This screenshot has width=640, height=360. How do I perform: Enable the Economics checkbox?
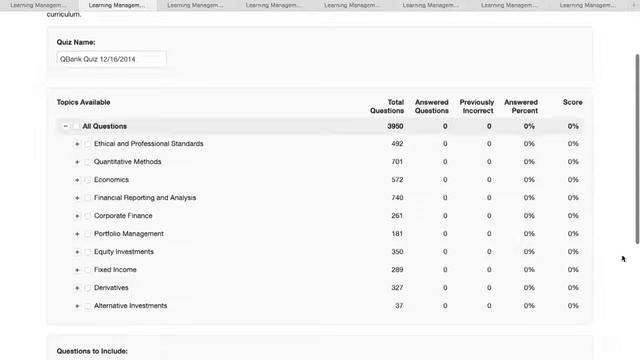[87, 180]
